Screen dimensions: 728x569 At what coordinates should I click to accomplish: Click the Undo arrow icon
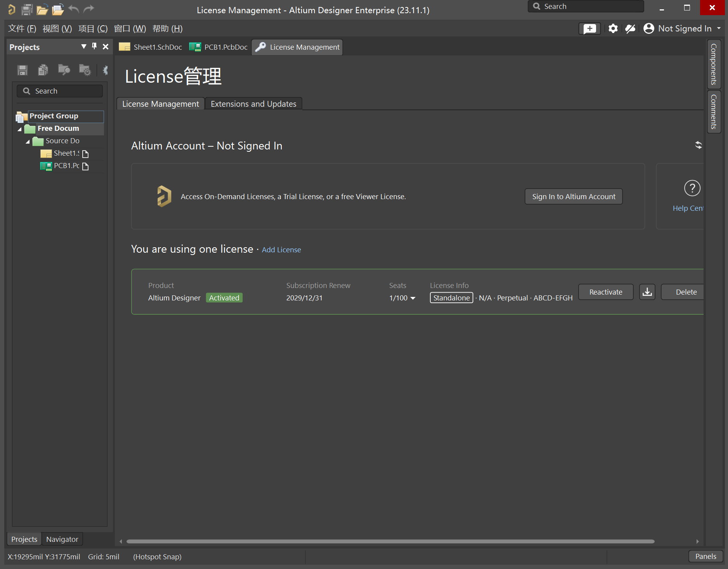(73, 9)
